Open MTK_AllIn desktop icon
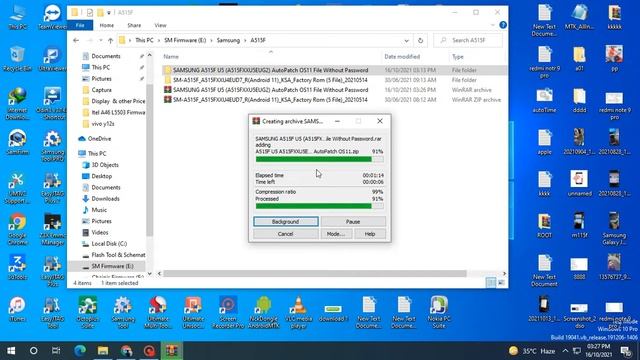The height and width of the screenshot is (360, 640). [x=579, y=17]
